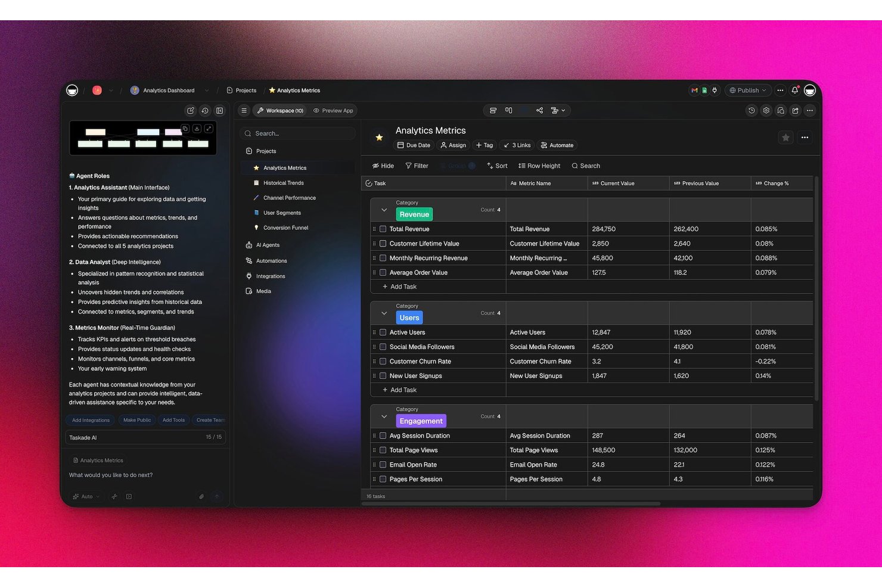Viewport: 882px width, 588px height.
Task: Check the Monthly Recurring Revenue task checkbox
Action: pyautogui.click(x=383, y=258)
